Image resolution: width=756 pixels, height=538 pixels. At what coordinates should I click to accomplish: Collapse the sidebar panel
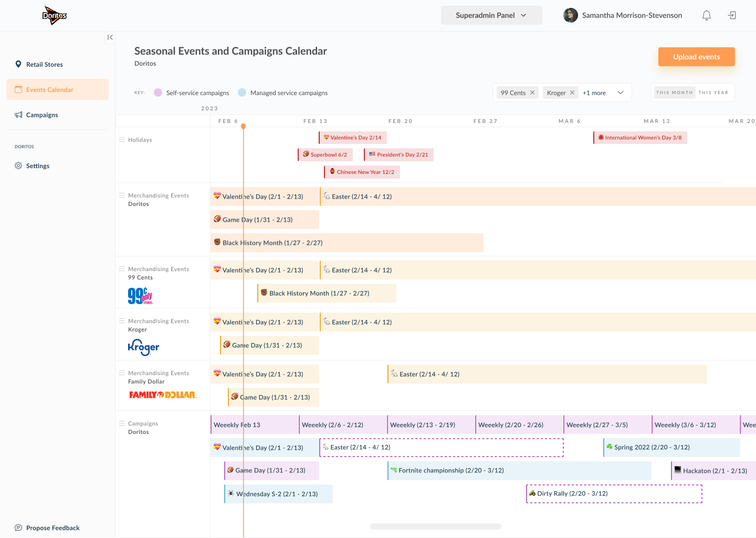pyautogui.click(x=110, y=37)
